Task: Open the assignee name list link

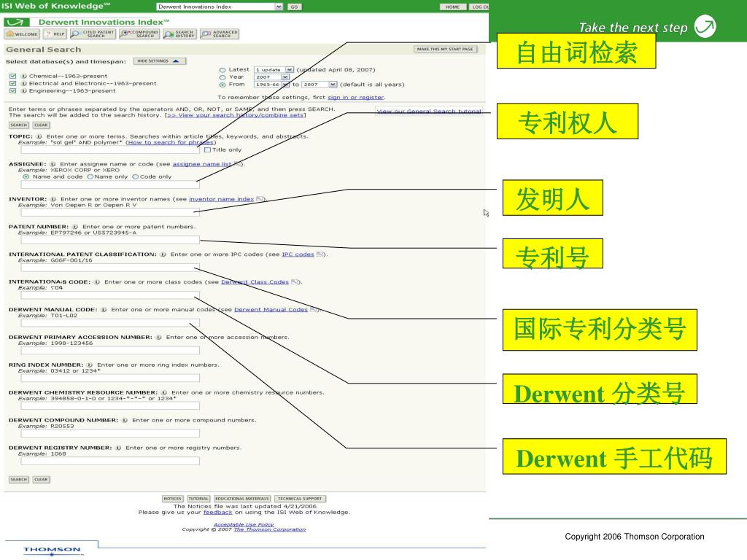Action: tap(201, 164)
